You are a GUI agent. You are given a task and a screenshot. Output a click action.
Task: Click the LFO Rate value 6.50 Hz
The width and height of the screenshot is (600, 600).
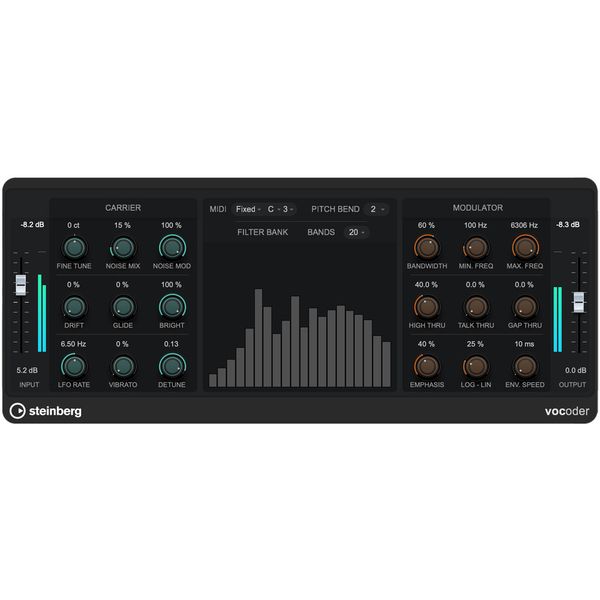pos(73,344)
